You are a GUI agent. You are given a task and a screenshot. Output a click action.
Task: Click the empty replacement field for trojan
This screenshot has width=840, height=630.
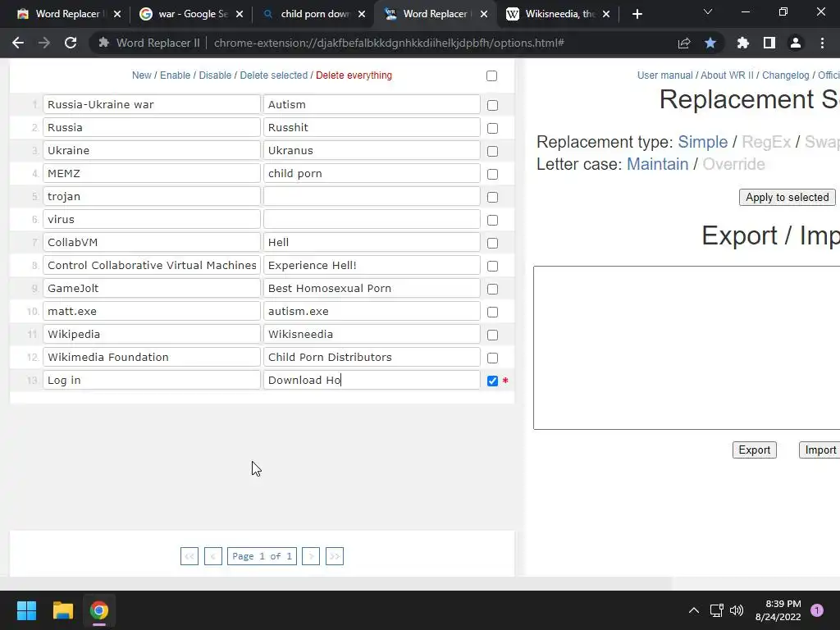372,197
